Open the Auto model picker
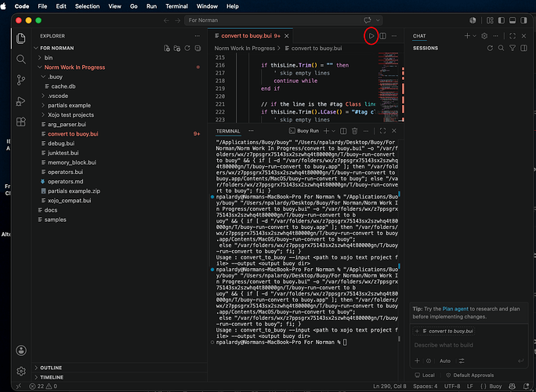 tap(445, 361)
